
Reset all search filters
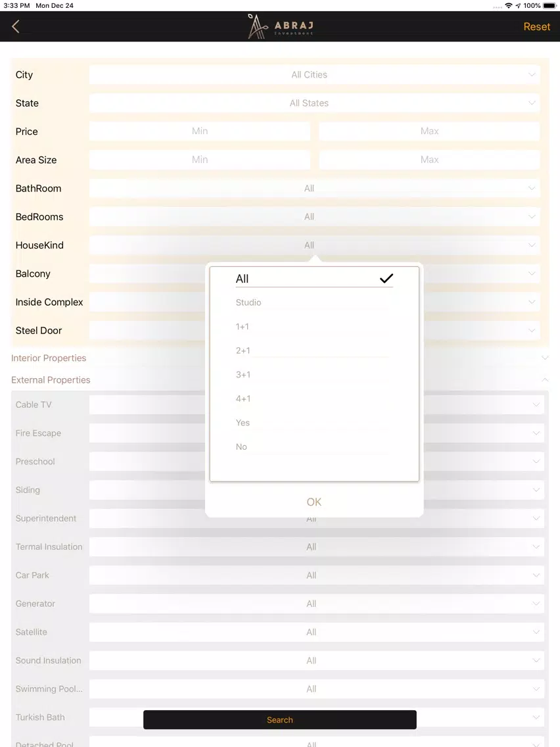click(x=536, y=27)
